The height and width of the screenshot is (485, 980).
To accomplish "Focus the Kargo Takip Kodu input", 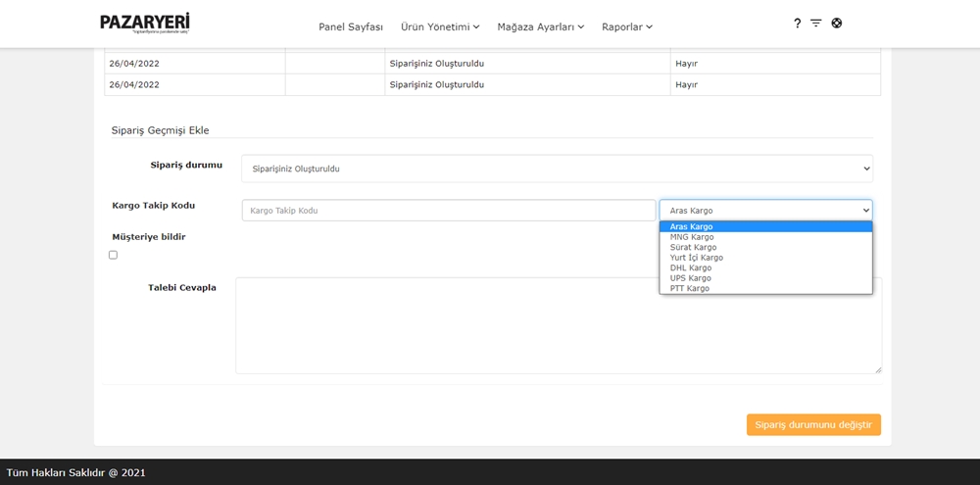I will coord(449,211).
